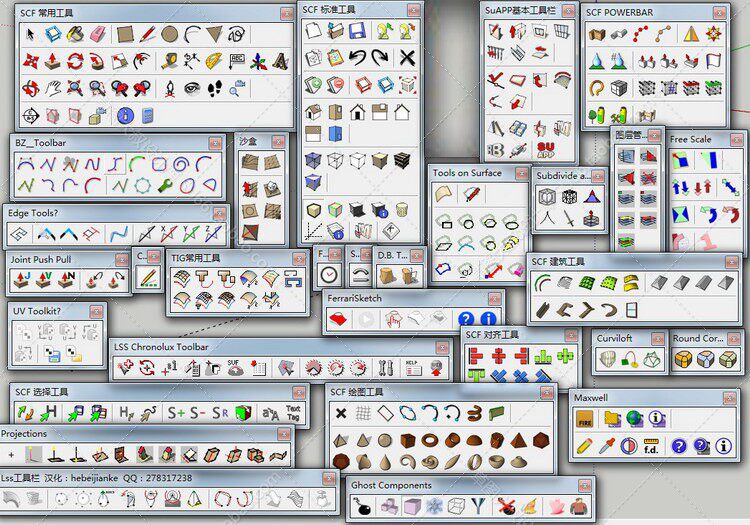Screen dimensions: 750x525
Task: Activate the Look Around eye tool
Action: click(192, 88)
